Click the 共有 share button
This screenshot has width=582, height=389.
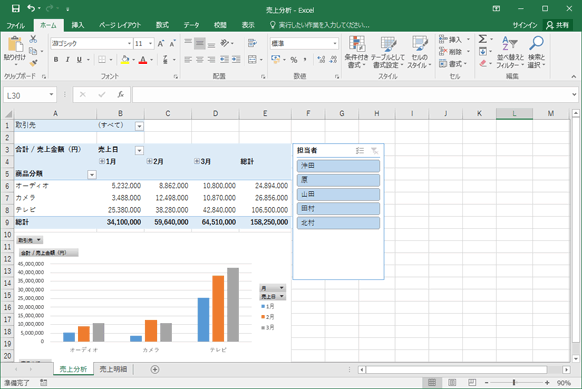[558, 25]
